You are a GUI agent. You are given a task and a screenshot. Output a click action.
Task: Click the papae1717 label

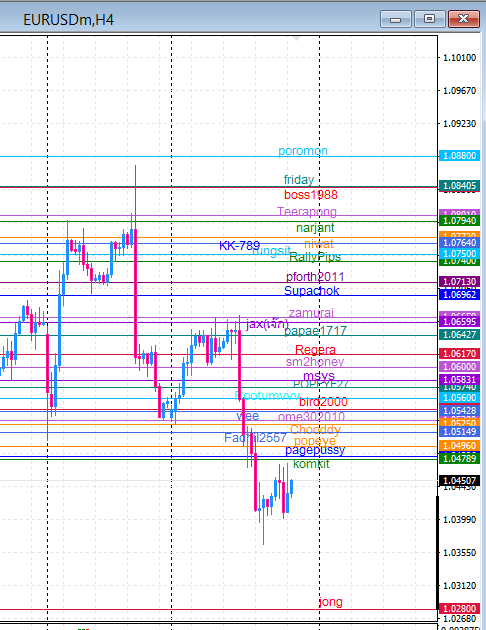click(x=315, y=331)
